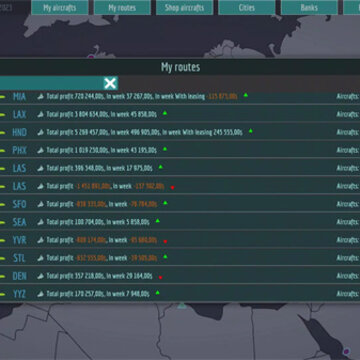360x360 pixels.
Task: Click the white X button under My routes
Action: 110,83
